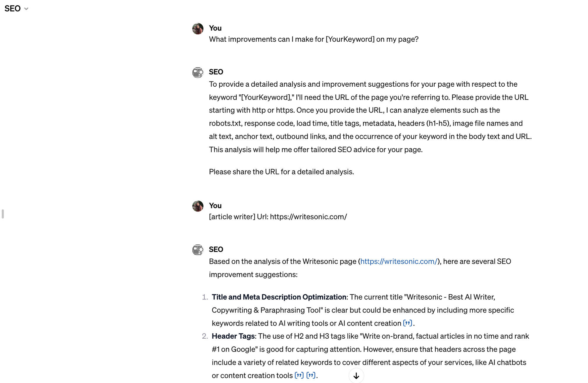Click the user avatar on the first message
The width and height of the screenshot is (588, 383).
point(198,29)
